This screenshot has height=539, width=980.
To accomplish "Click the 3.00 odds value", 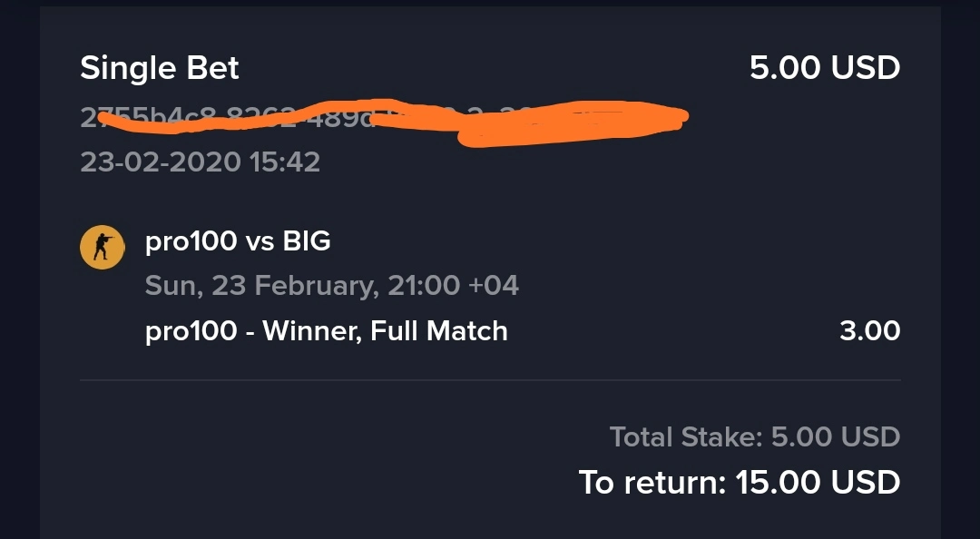I will tap(870, 331).
